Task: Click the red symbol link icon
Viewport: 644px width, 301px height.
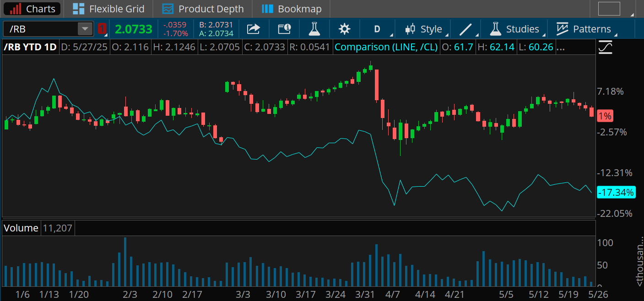Action: [102, 29]
